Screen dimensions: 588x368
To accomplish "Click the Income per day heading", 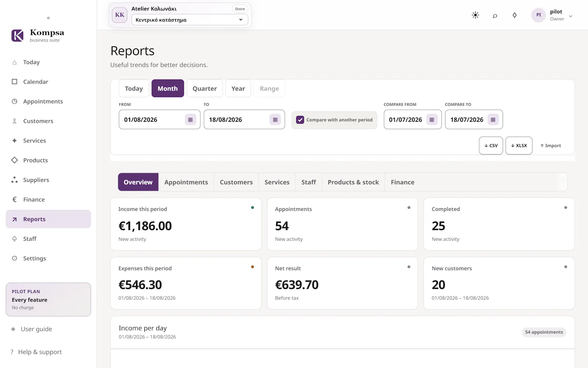I will click(143, 328).
